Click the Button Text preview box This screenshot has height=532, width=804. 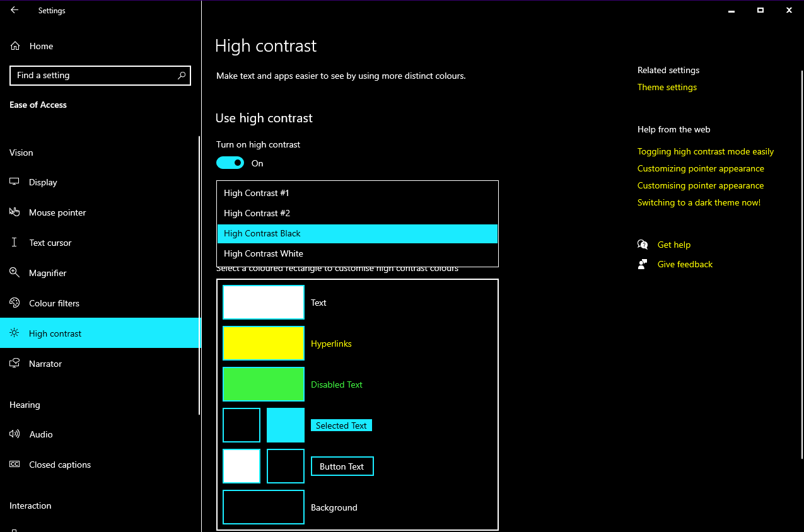342,466
